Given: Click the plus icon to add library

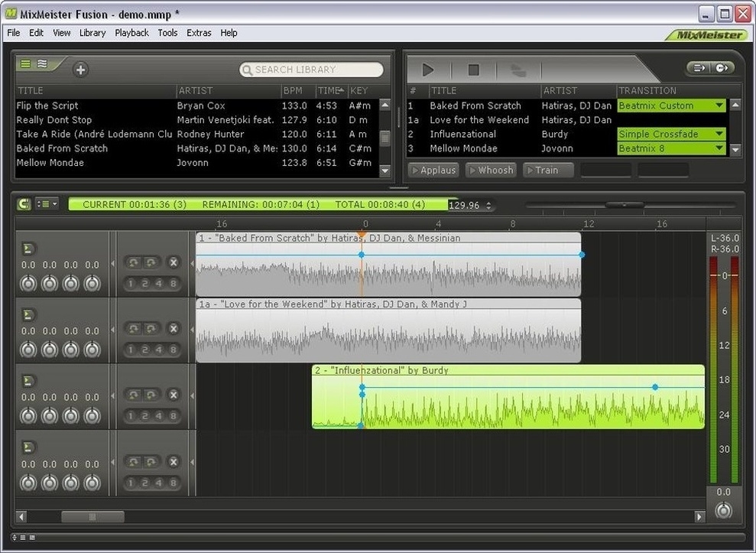Looking at the screenshot, I should click(80, 70).
